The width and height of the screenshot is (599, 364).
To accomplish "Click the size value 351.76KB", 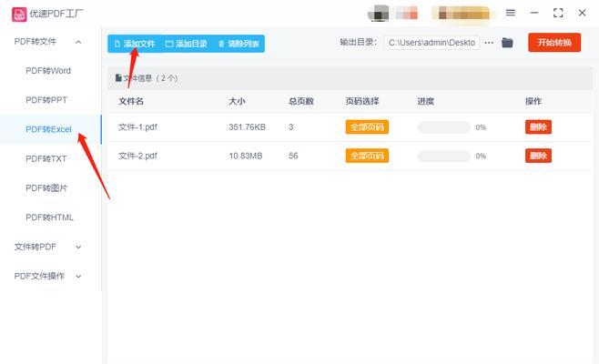I will [247, 126].
